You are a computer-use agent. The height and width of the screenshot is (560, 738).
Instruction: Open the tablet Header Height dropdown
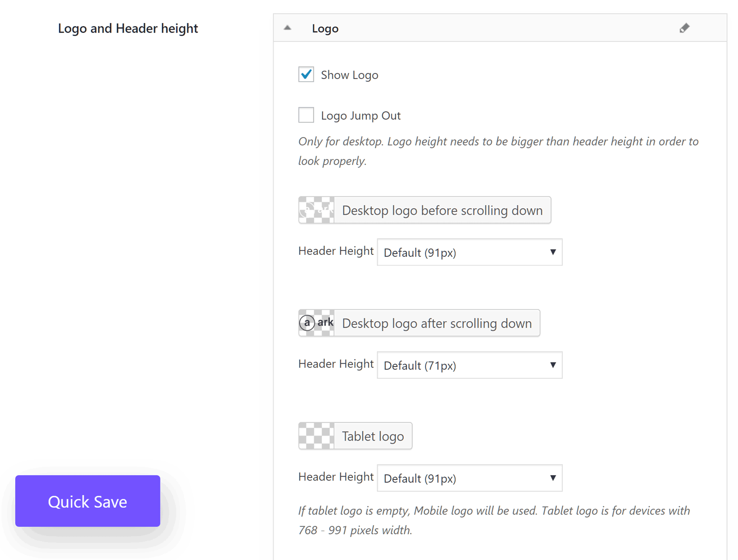(x=469, y=478)
